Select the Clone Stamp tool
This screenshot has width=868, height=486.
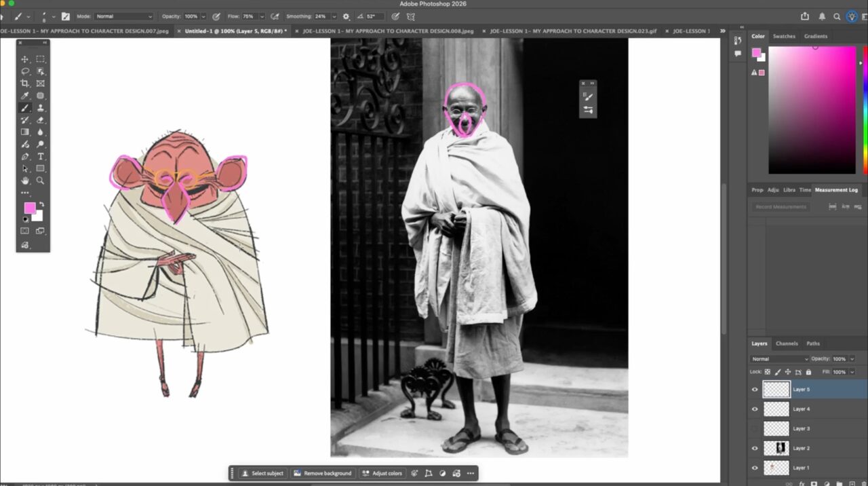[40, 108]
